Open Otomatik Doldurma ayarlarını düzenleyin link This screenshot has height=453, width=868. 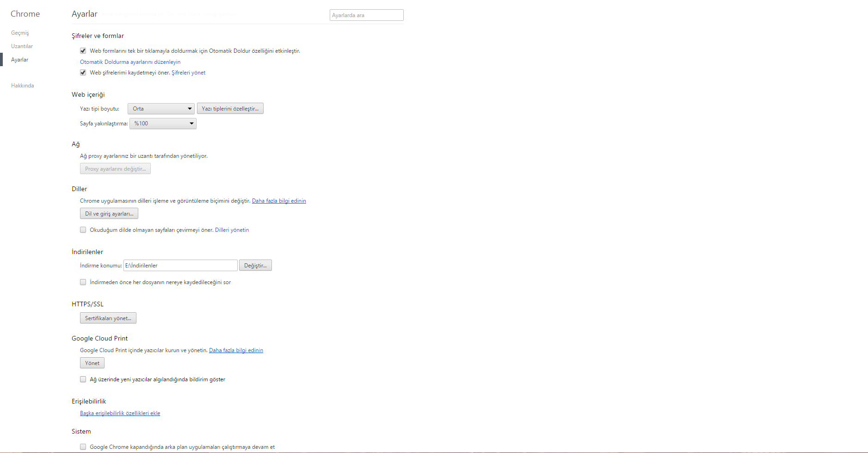click(130, 62)
